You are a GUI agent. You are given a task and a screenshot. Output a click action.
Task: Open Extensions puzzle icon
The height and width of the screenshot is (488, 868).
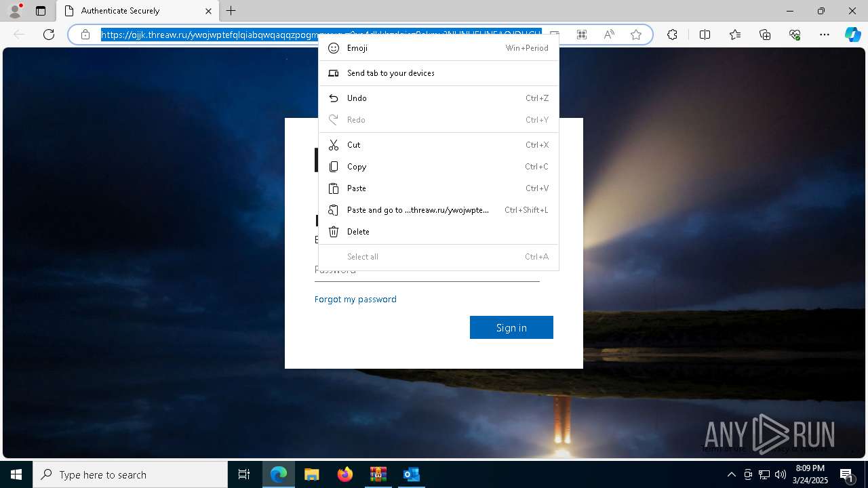pyautogui.click(x=672, y=35)
